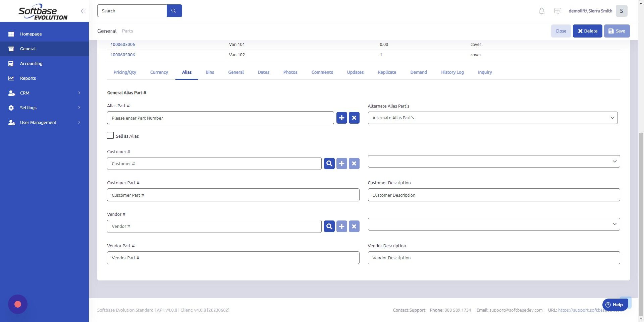Open the customer selection dropdown
Viewport: 644px width, 322px height.
point(494,161)
